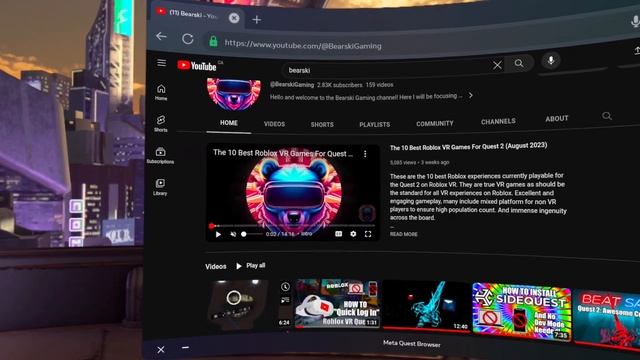This screenshot has width=640, height=360.
Task: Switch to the ABOUT channel tab
Action: coord(557,118)
